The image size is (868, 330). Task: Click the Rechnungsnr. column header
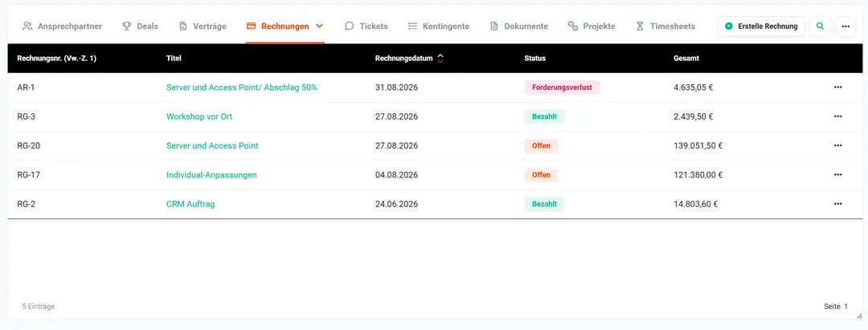tap(56, 58)
